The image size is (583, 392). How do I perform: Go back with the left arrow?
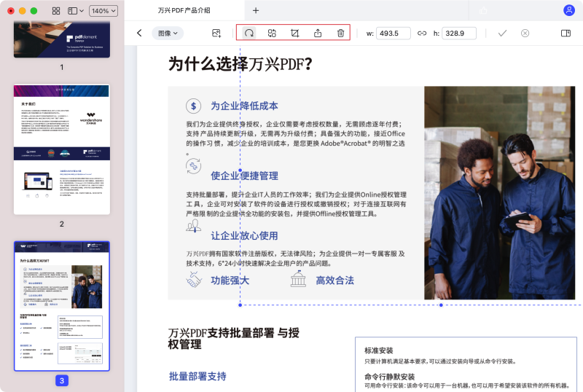139,33
